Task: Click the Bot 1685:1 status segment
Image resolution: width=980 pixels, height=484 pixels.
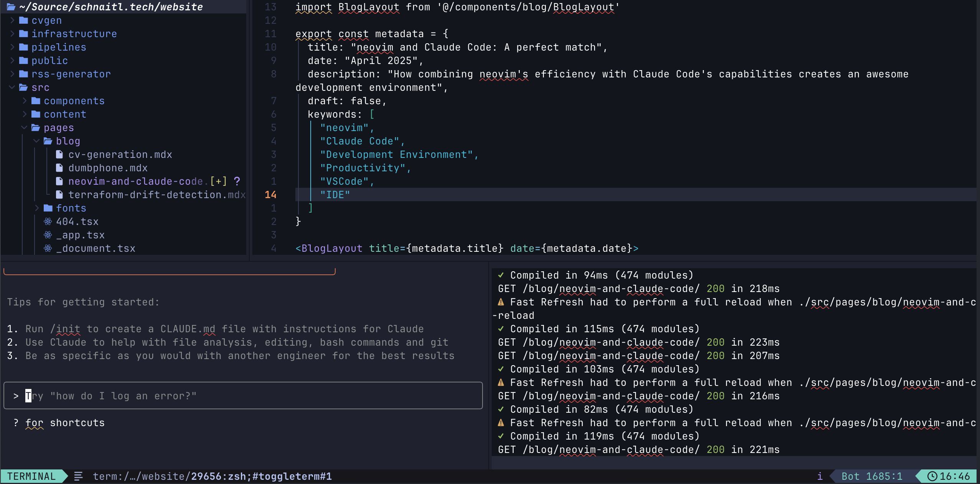Action: tap(872, 476)
